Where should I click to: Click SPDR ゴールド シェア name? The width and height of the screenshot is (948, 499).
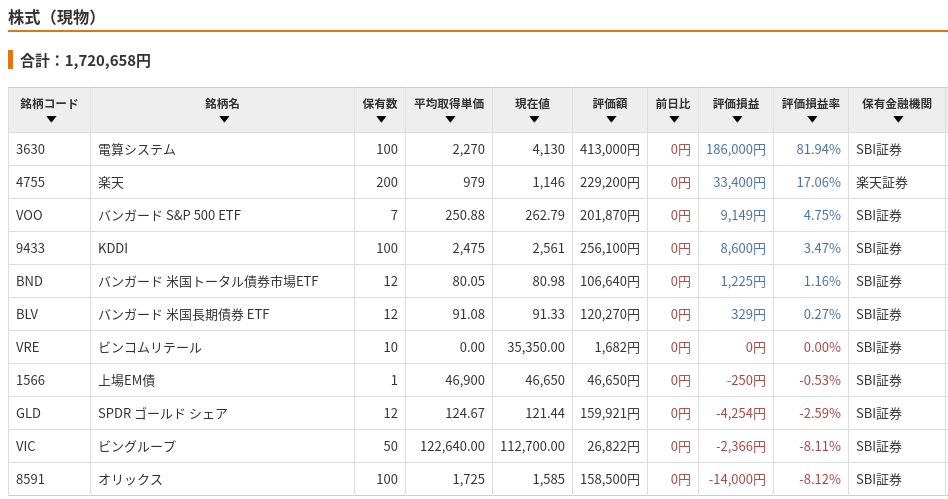click(163, 413)
